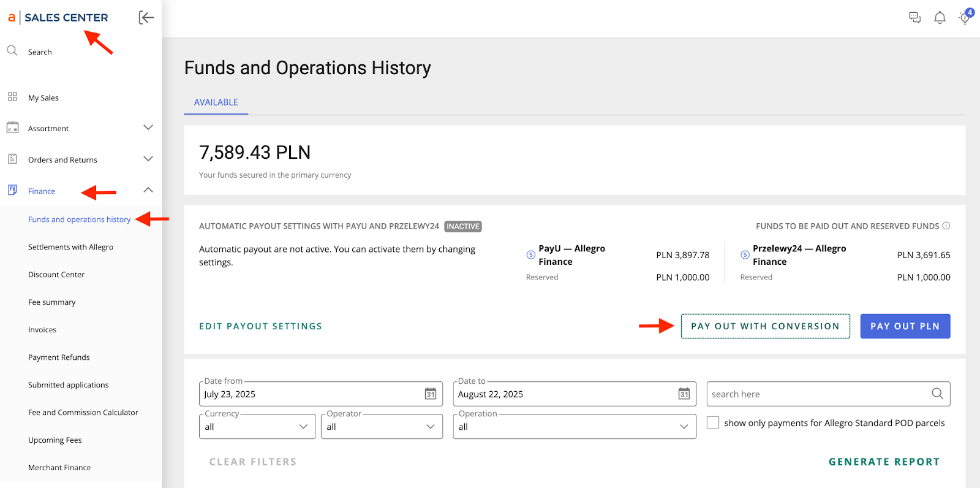This screenshot has height=488, width=980.
Task: Click the Search magnifier icon in sidebar
Action: point(12,51)
